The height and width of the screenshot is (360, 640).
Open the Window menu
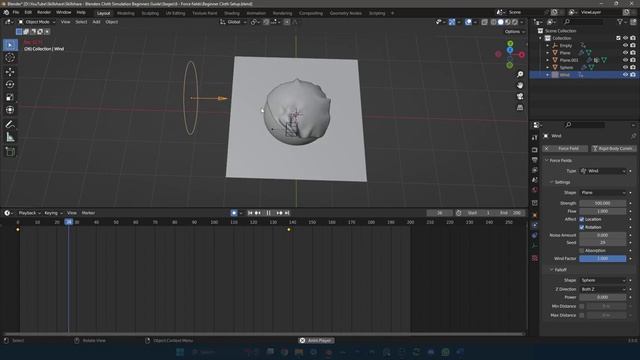pyautogui.click(x=63, y=13)
